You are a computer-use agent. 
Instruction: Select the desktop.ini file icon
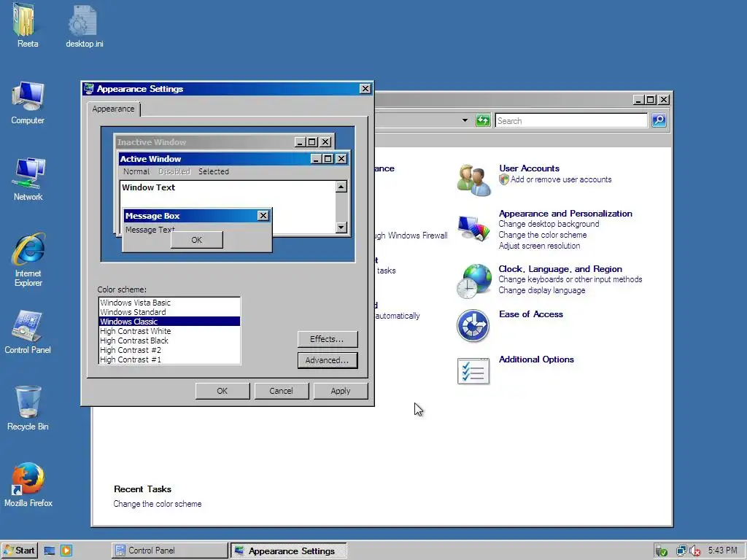click(83, 20)
